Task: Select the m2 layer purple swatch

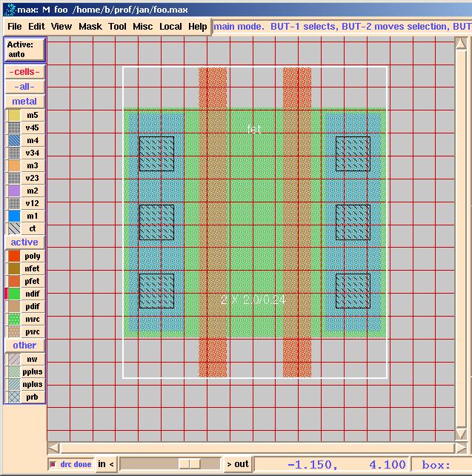Action: (x=14, y=191)
